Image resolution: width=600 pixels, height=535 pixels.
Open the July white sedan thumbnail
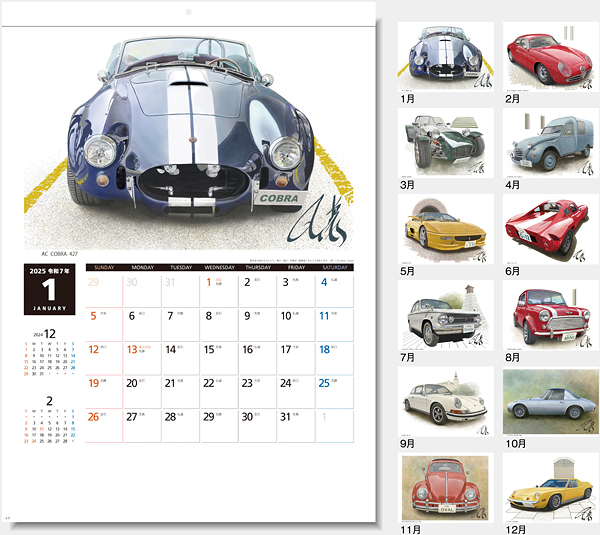click(x=446, y=315)
